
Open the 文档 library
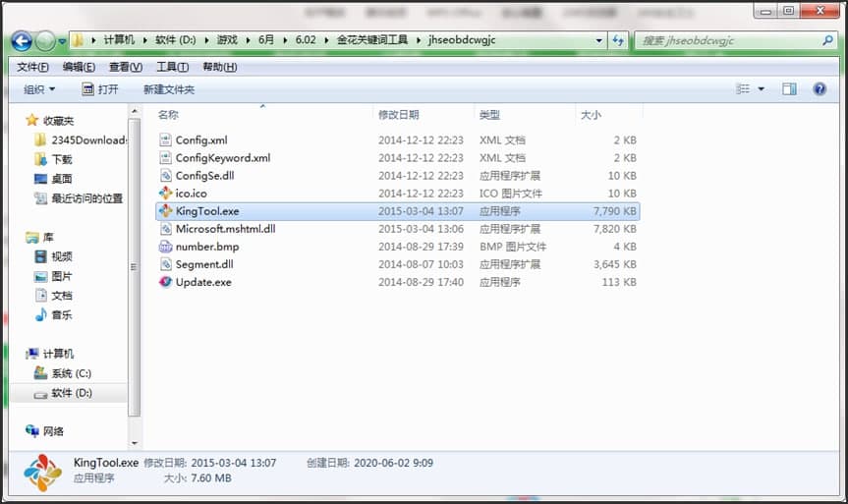(x=53, y=296)
